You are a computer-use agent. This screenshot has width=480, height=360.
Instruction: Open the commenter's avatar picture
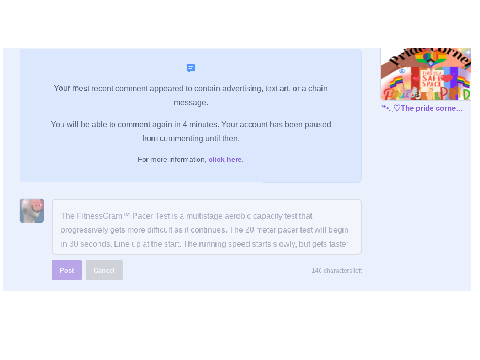32,211
